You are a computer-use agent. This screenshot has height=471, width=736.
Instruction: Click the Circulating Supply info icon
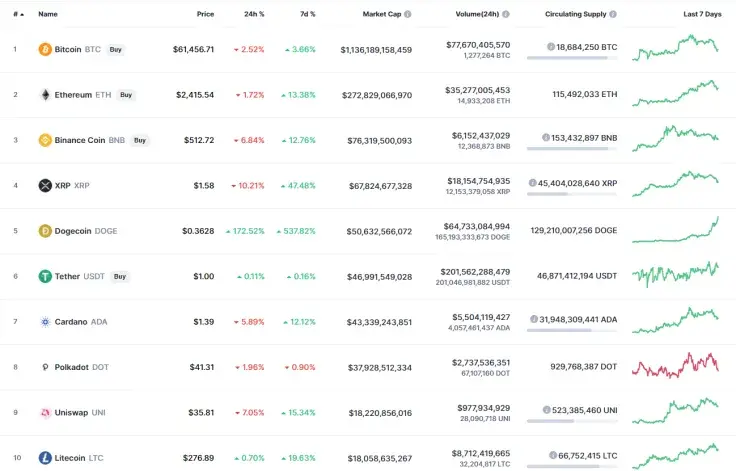(612, 15)
